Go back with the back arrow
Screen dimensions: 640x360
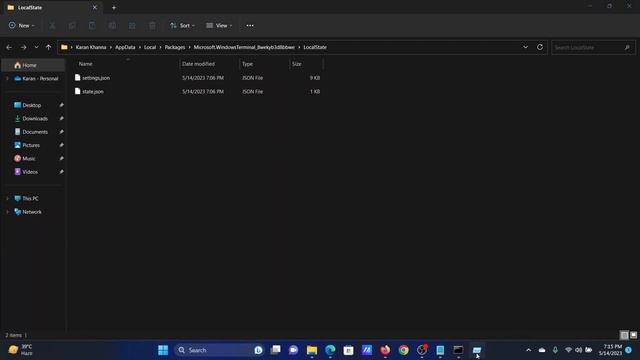click(9, 47)
